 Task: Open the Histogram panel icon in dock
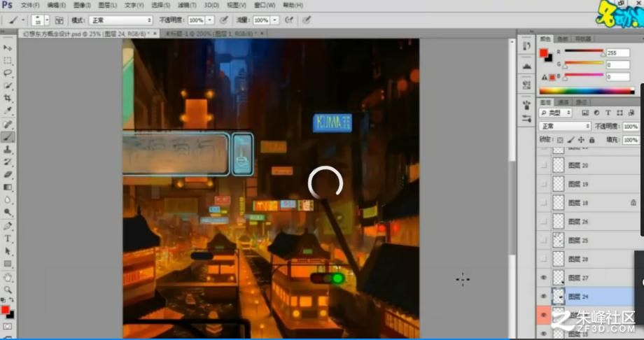click(527, 66)
